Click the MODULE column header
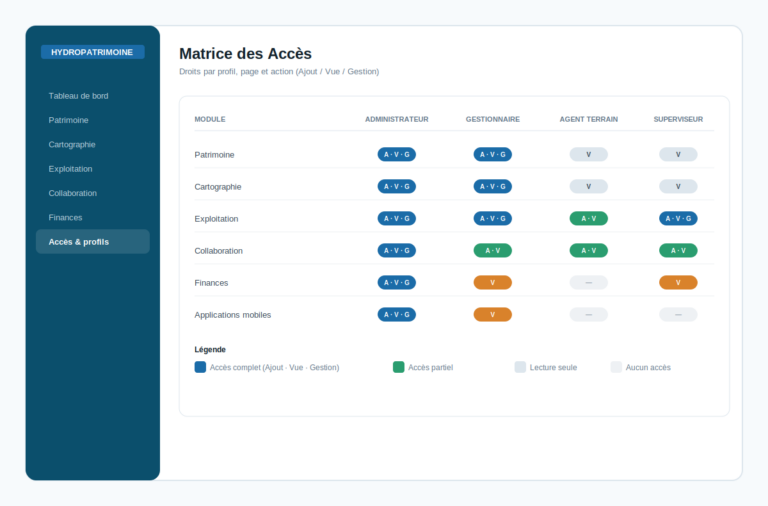The image size is (768, 506). click(x=210, y=119)
